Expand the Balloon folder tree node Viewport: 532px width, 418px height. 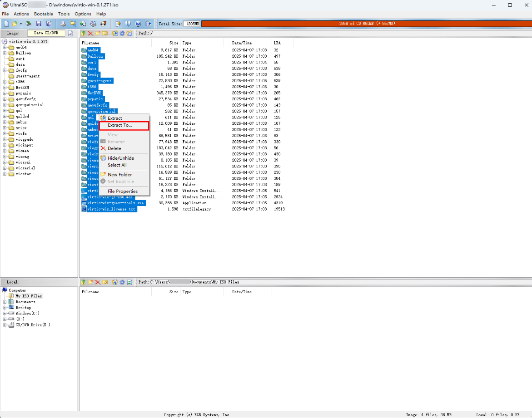click(5, 53)
